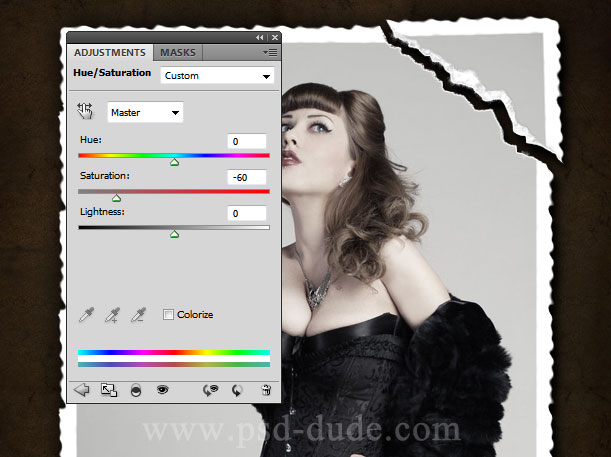Pick the eyedropper tool
The image size is (611, 457).
pos(86,315)
